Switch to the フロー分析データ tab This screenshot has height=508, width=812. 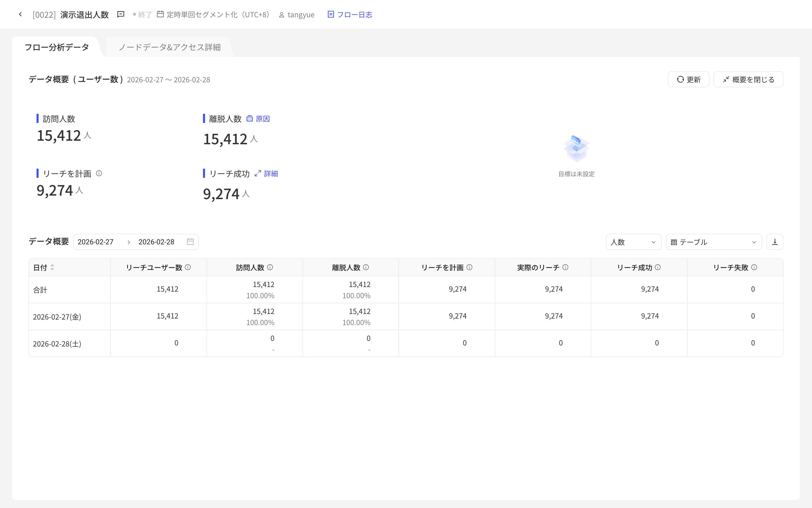point(57,47)
